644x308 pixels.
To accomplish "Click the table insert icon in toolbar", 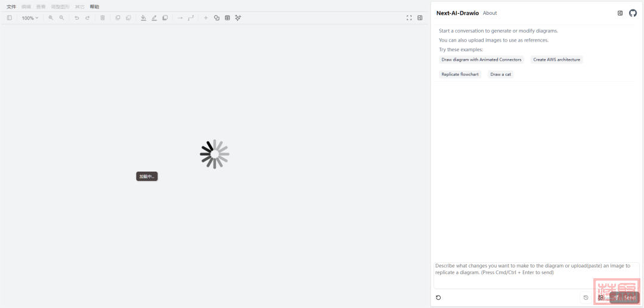I will (227, 18).
